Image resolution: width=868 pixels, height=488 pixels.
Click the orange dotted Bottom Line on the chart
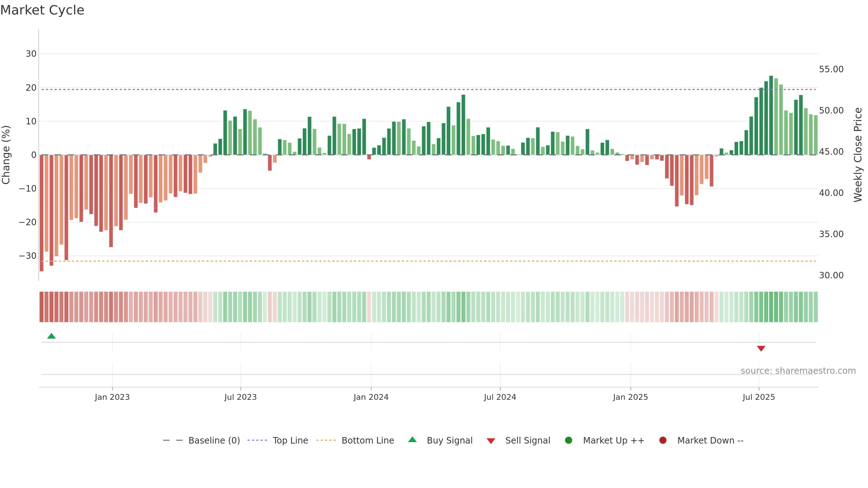click(429, 261)
